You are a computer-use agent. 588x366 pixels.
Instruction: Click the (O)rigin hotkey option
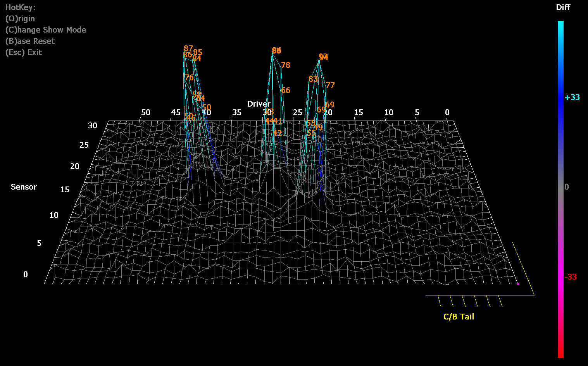20,18
